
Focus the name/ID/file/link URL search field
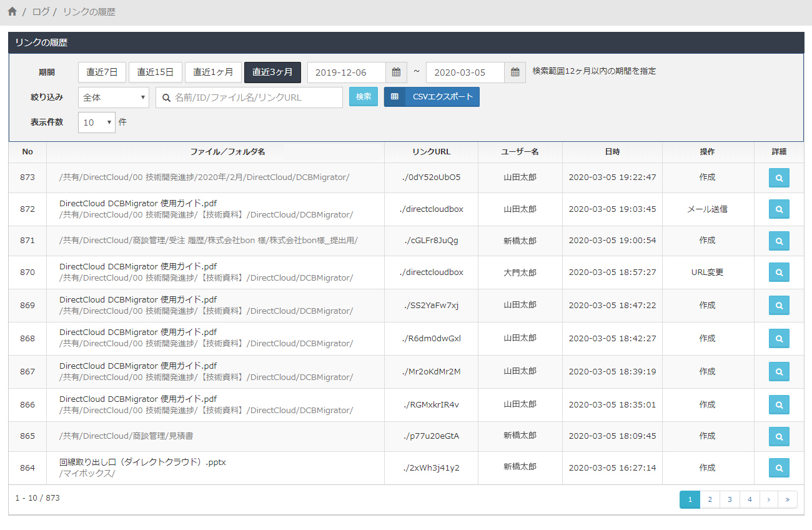coord(249,97)
